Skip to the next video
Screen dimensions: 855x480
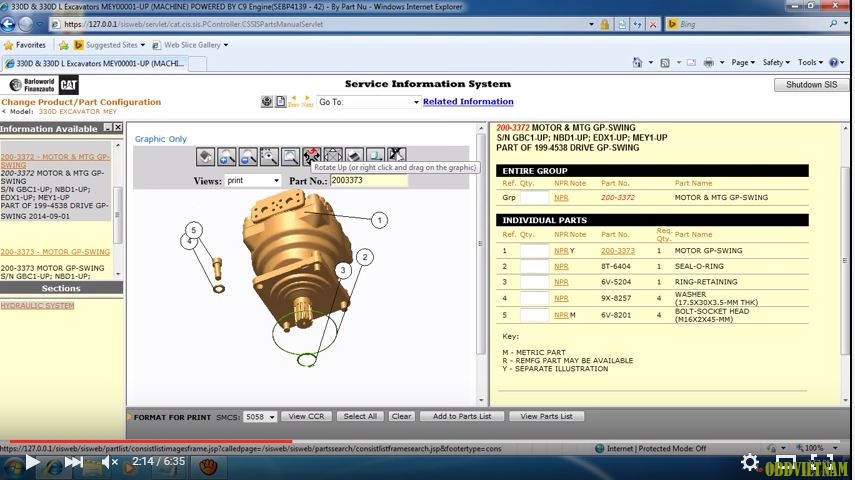click(x=73, y=463)
